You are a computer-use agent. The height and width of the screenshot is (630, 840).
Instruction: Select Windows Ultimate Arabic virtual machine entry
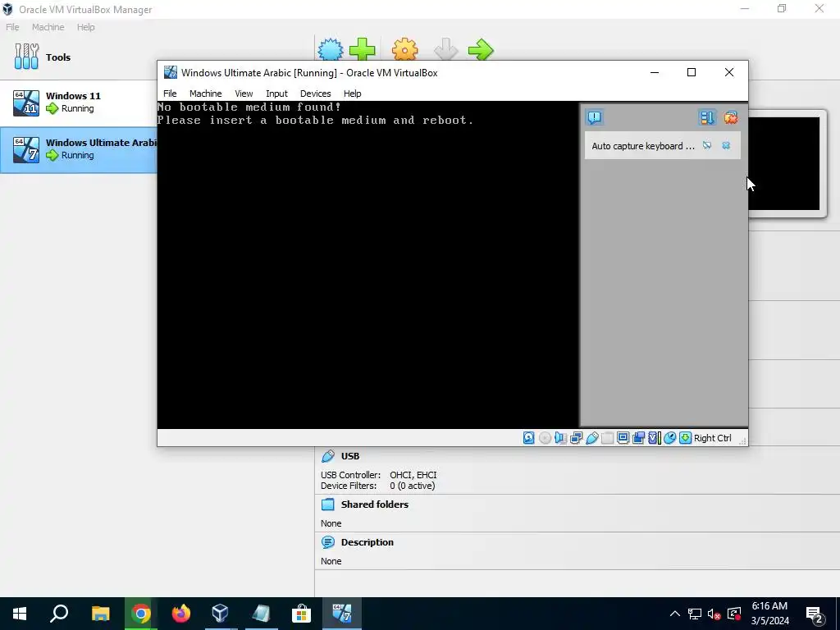(x=78, y=149)
